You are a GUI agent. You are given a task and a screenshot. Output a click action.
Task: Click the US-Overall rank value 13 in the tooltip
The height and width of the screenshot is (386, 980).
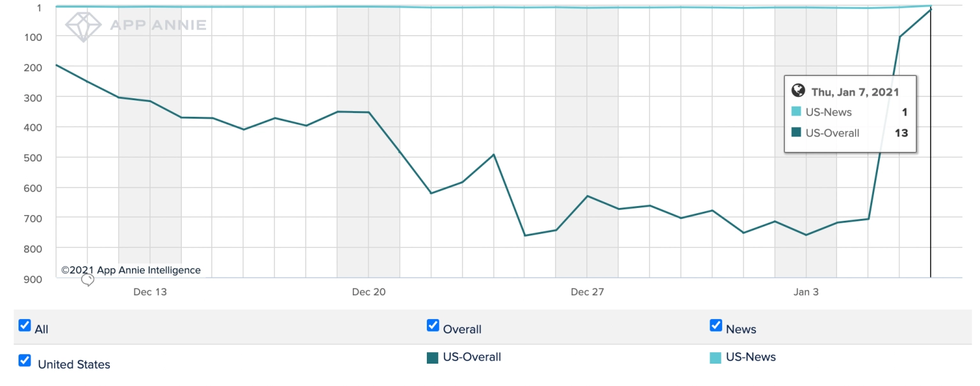(901, 133)
